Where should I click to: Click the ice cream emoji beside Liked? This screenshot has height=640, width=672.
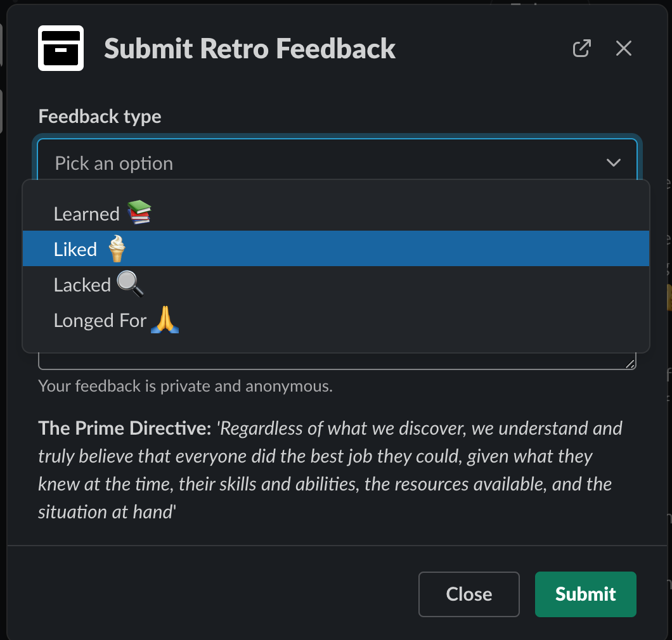tap(116, 248)
